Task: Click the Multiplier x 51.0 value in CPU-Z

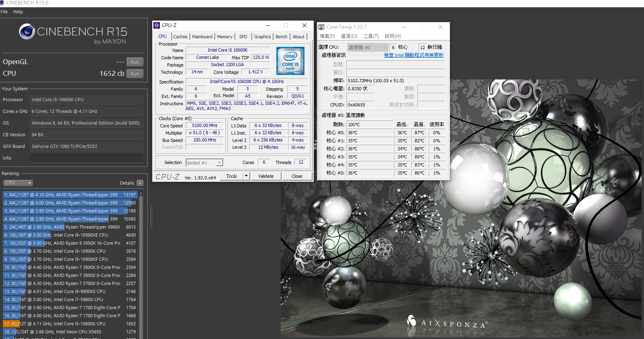Action: click(205, 133)
